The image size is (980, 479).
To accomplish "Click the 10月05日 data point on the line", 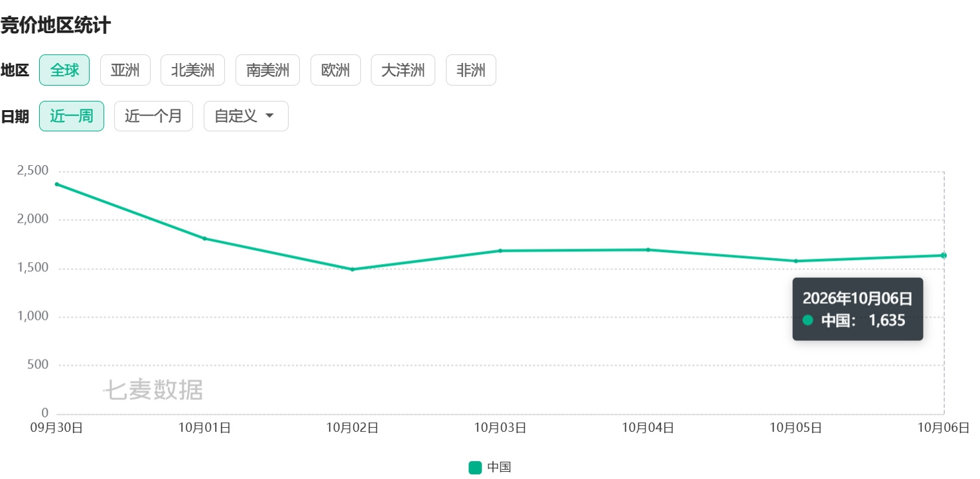I will [x=796, y=261].
